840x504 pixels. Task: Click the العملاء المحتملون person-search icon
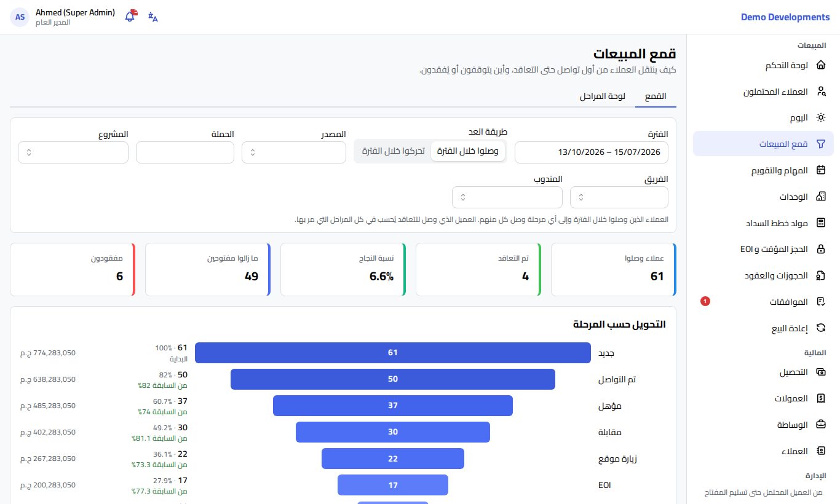click(820, 92)
